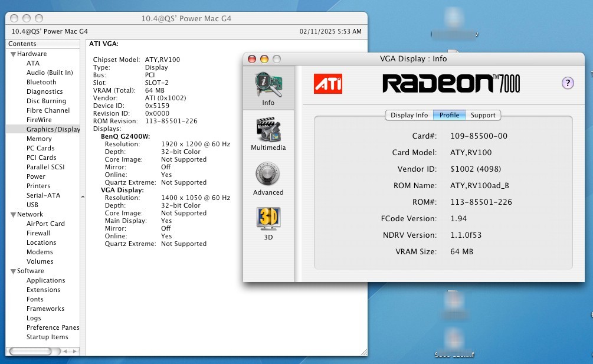Image resolution: width=593 pixels, height=364 pixels.
Task: Click the Chipset Model value ATY,RV100
Action: tap(162, 60)
